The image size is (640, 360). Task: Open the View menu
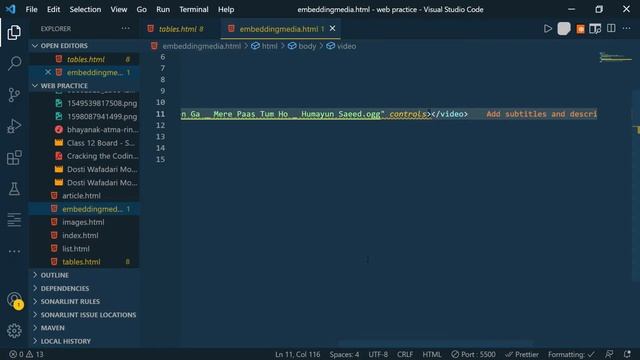tap(119, 9)
